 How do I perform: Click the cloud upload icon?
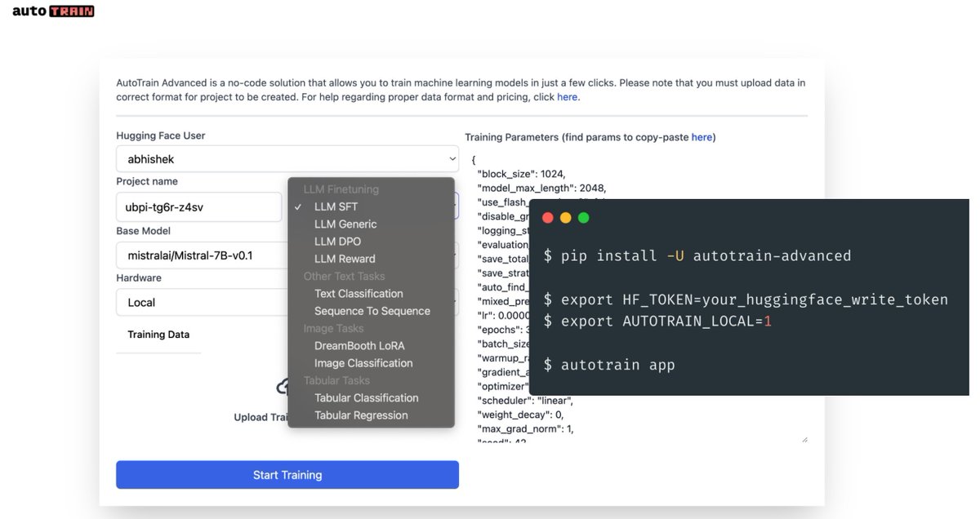[x=283, y=386]
